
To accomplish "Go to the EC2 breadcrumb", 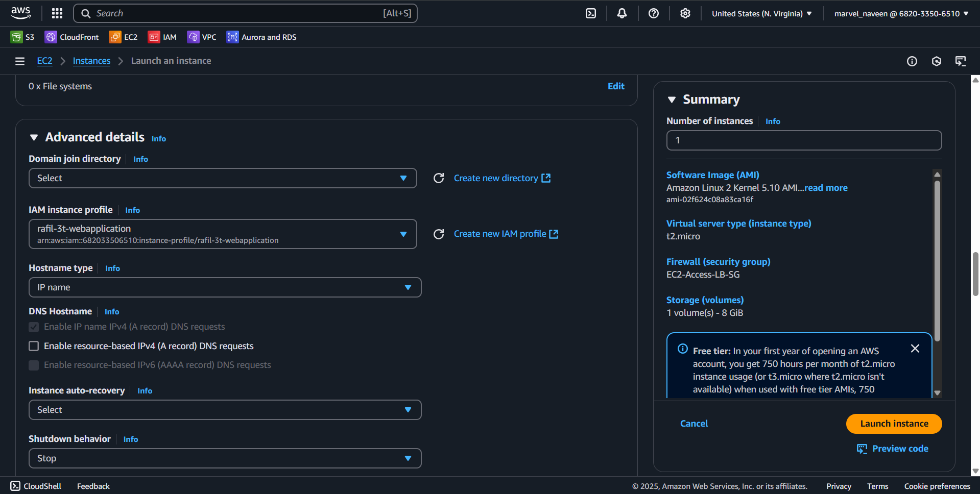I will click(44, 61).
